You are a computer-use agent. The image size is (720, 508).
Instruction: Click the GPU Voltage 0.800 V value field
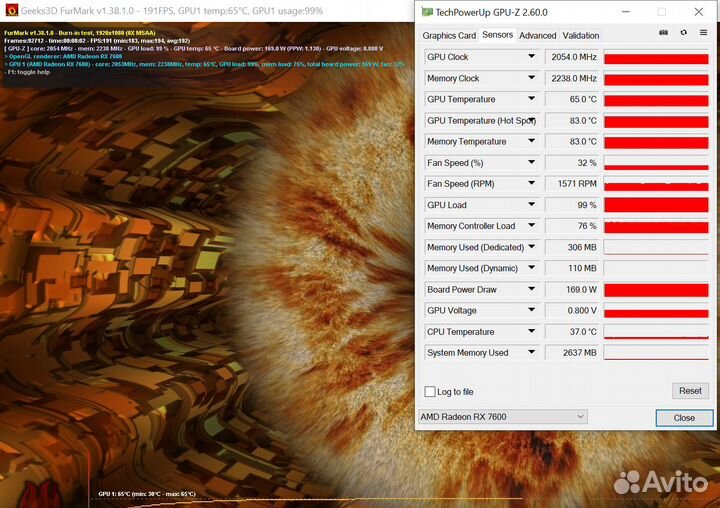[x=572, y=311]
